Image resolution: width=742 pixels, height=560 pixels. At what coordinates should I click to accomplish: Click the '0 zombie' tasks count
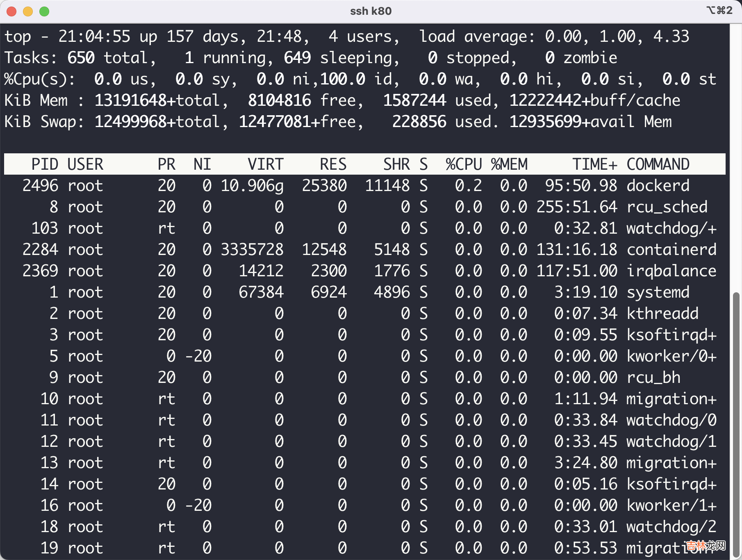[581, 58]
